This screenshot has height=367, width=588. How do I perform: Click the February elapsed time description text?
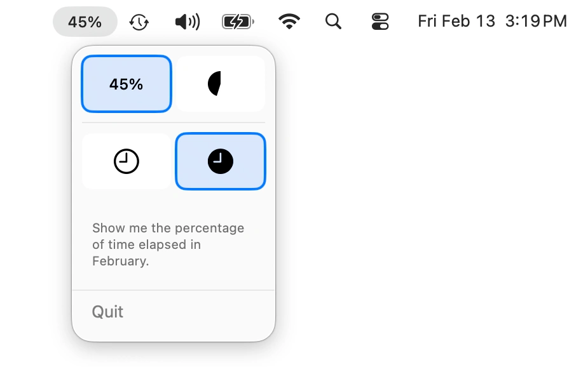168,244
